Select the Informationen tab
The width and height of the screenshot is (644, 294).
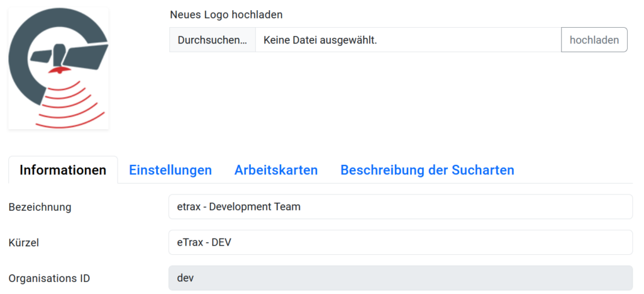pos(63,170)
